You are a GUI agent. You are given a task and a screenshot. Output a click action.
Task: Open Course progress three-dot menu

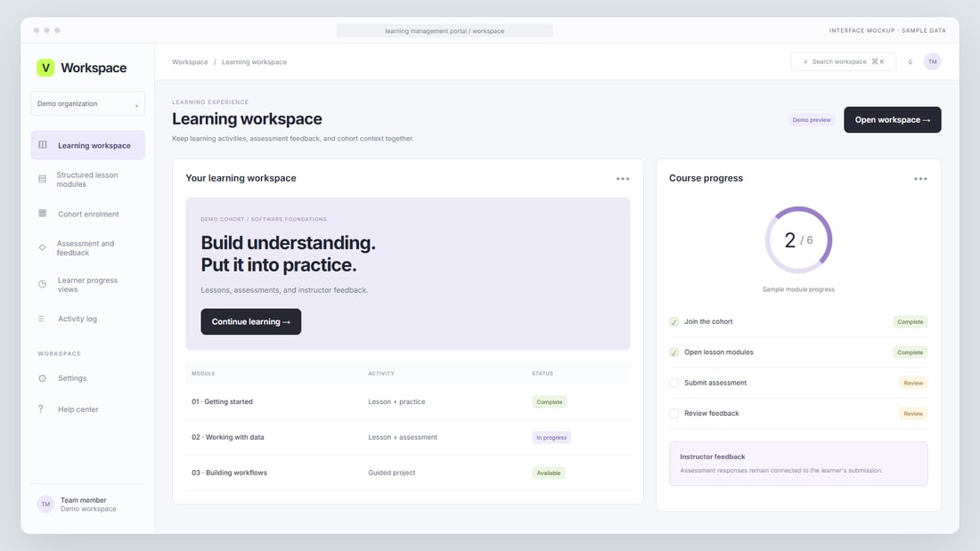[x=920, y=179]
